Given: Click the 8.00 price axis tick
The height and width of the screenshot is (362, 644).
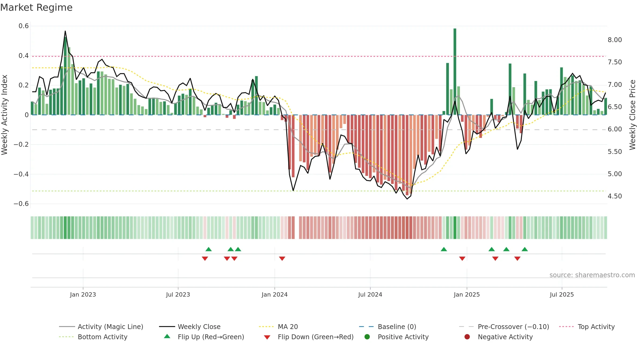Looking at the screenshot, I should point(615,40).
